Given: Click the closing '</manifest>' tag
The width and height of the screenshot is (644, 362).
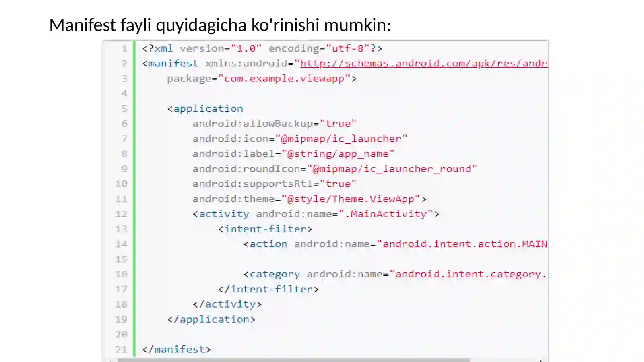Looking at the screenshot, I should [x=176, y=350].
